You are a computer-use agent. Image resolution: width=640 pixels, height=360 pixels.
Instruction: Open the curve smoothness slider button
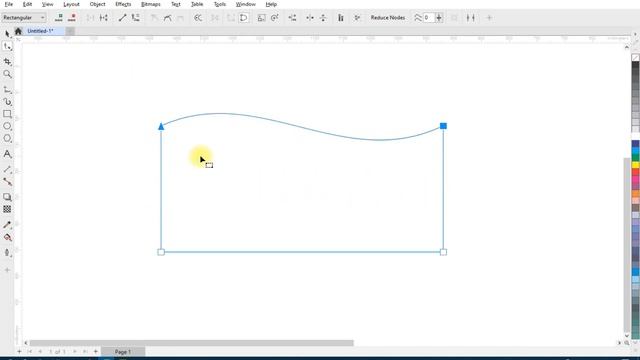[x=439, y=18]
